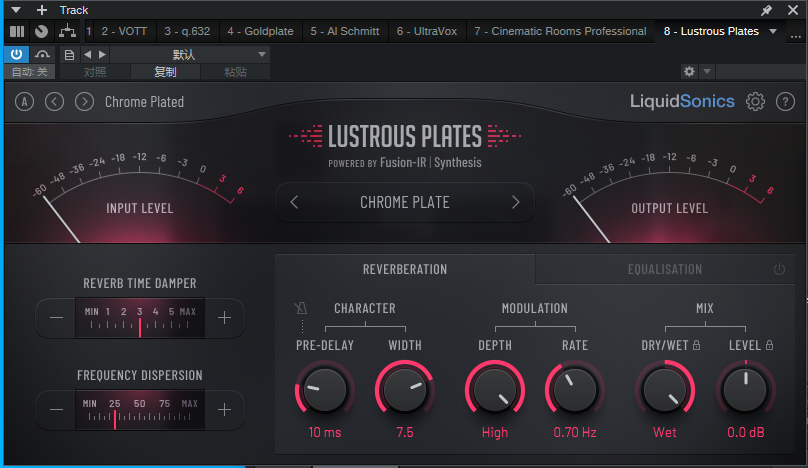The height and width of the screenshot is (468, 808).
Task: Click the 自动: 关 automation button
Action: [29, 72]
